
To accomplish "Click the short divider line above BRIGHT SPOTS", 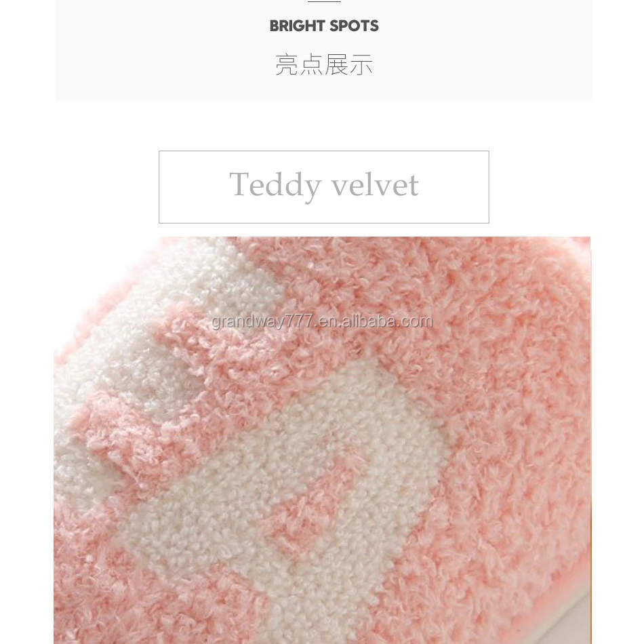I will (324, 1).
